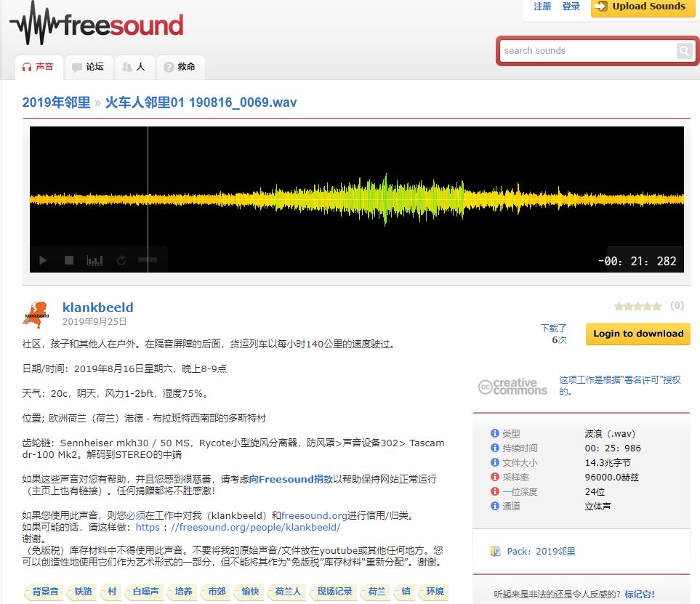The width and height of the screenshot is (700, 604).
Task: Click the blue info icon beside 类型
Action: tap(494, 432)
